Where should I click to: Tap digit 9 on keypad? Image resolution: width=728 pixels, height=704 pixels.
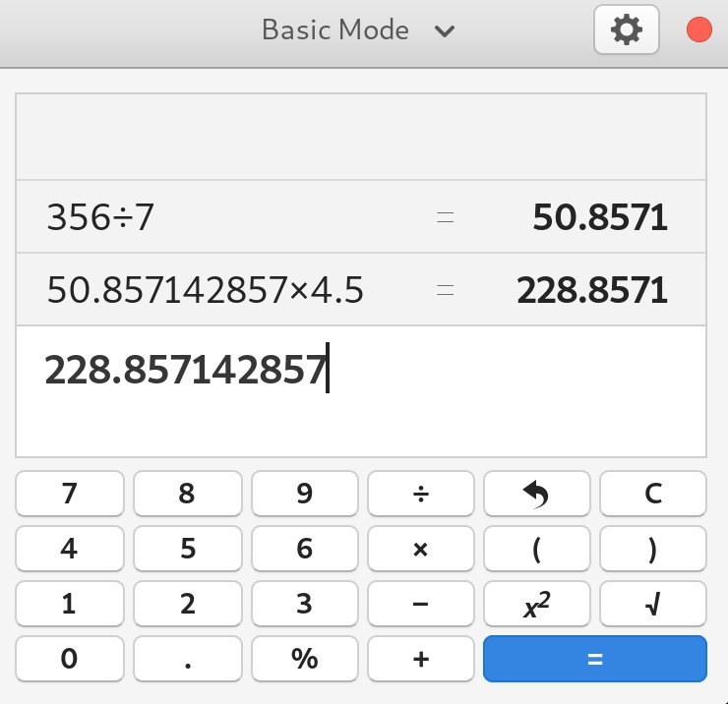[305, 494]
